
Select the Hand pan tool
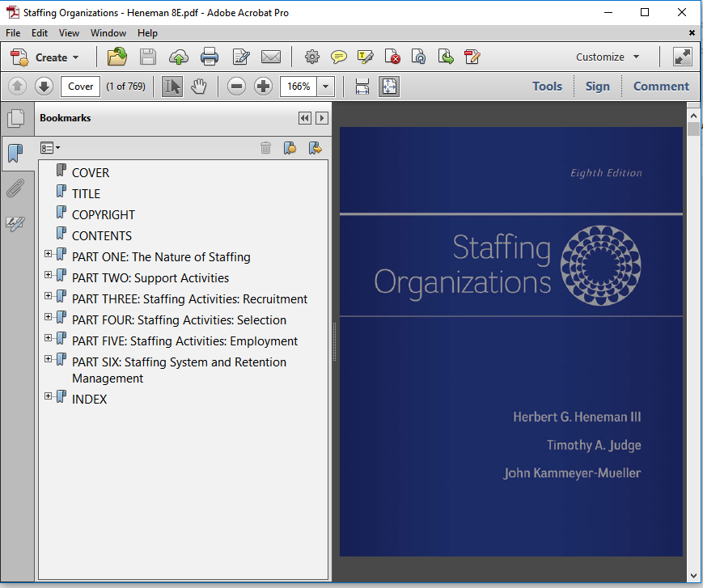(x=199, y=86)
